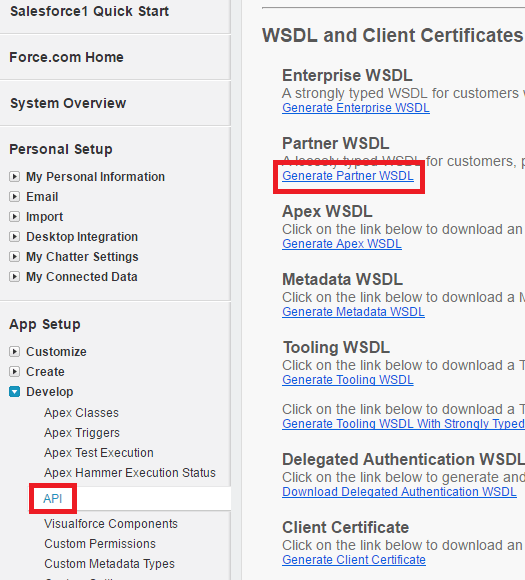
Task: Click Generate Partner WSDL link
Action: 348,176
